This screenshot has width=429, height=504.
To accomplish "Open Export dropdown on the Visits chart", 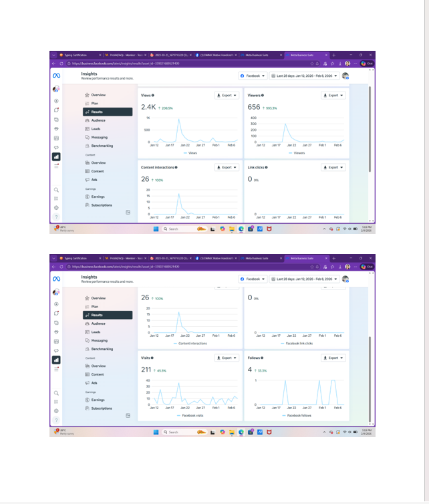I will click(x=227, y=358).
